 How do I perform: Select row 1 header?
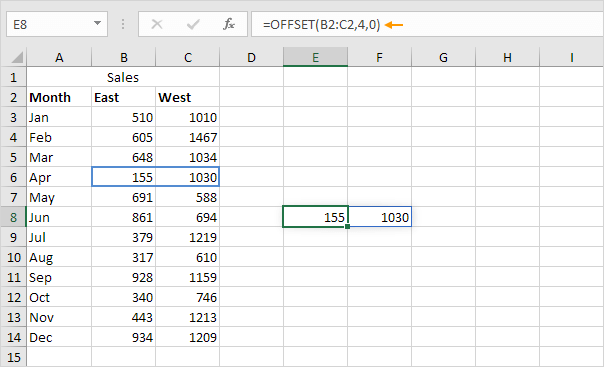pyautogui.click(x=13, y=77)
